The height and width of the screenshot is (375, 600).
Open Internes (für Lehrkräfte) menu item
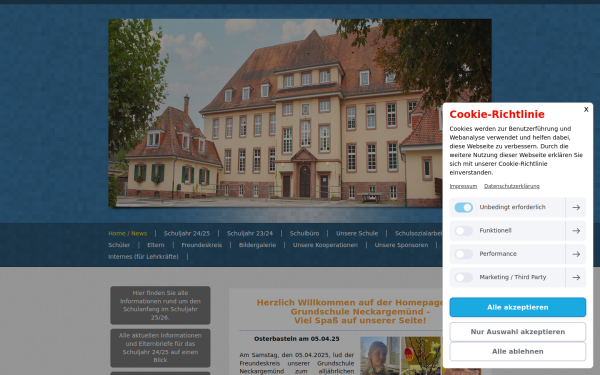tap(143, 257)
